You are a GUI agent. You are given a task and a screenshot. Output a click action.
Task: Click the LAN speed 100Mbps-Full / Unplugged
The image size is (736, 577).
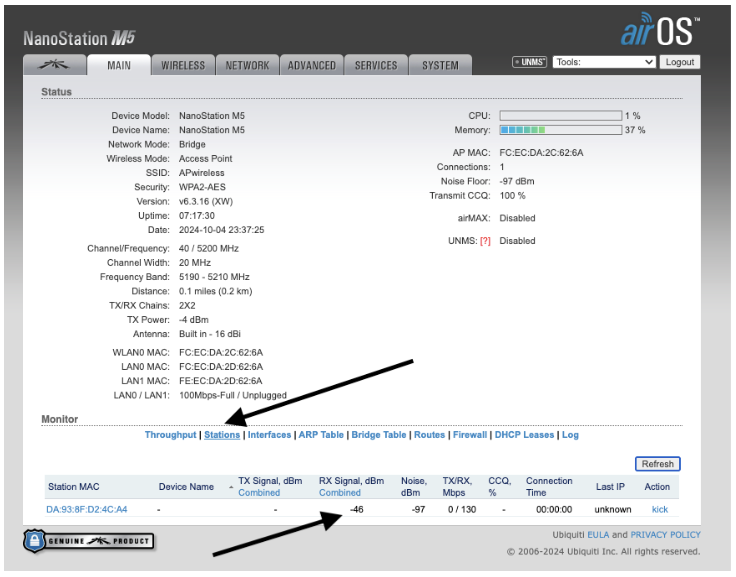coord(233,395)
